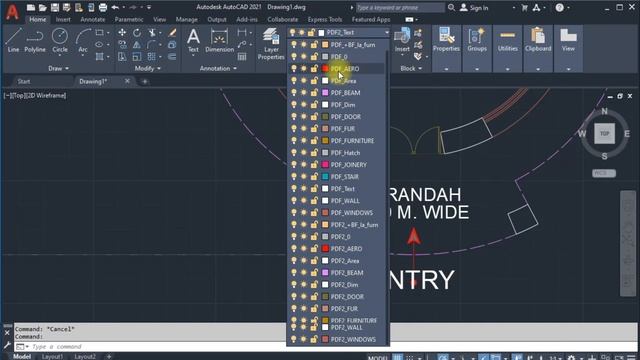Open the Parametric ribbon tab

[129, 19]
